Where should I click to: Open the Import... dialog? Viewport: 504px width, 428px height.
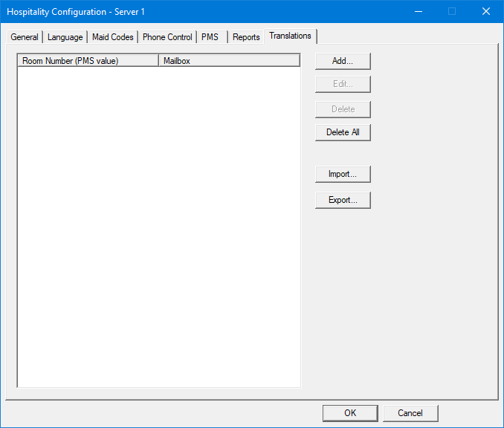coord(343,174)
